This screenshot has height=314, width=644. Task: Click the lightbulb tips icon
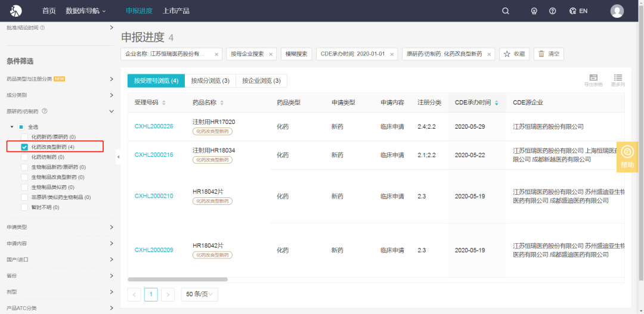coord(534,11)
